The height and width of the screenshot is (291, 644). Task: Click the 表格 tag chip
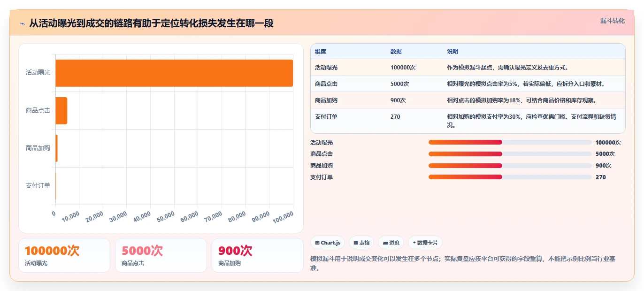(x=361, y=243)
